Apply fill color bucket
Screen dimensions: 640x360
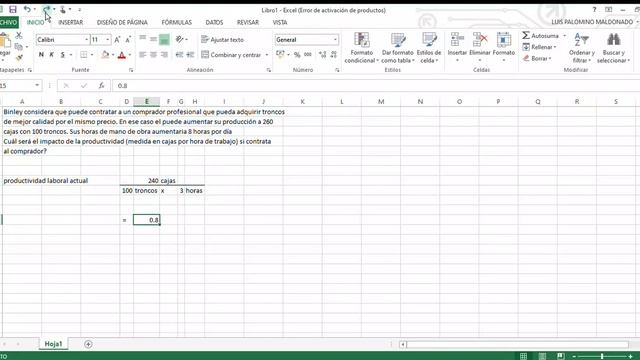[105, 55]
